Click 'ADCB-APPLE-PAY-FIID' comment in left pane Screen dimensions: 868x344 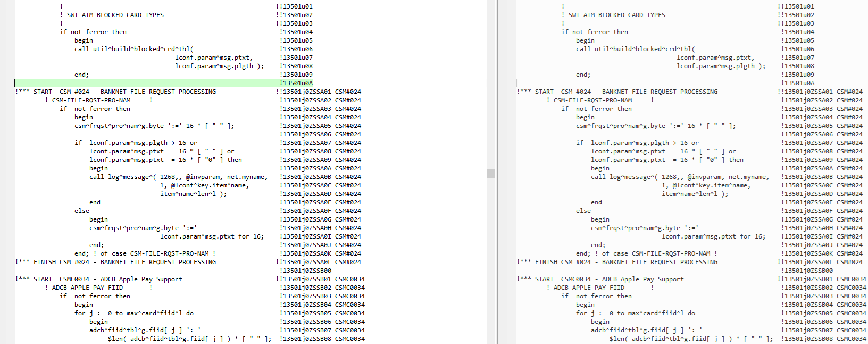pyautogui.click(x=87, y=288)
